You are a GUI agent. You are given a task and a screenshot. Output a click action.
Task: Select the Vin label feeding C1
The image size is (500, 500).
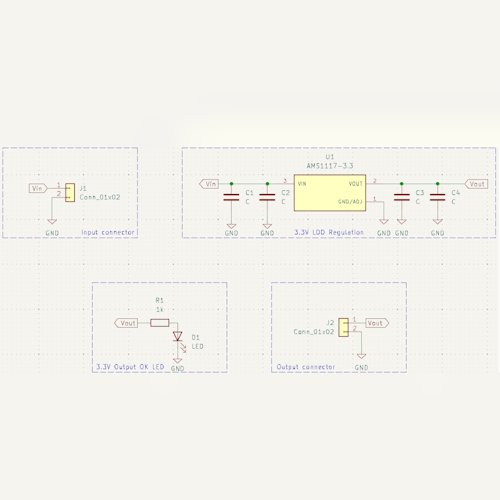[x=209, y=184]
